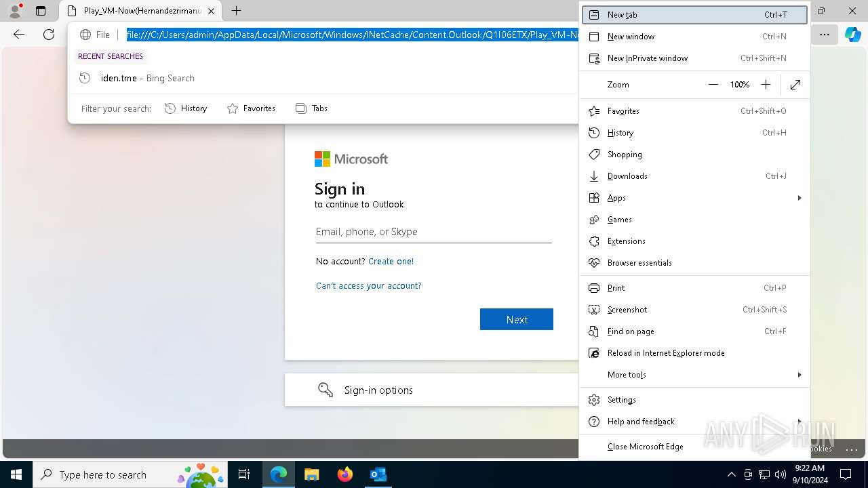The height and width of the screenshot is (488, 868).
Task: Go back with the back arrow
Action: pyautogui.click(x=19, y=35)
